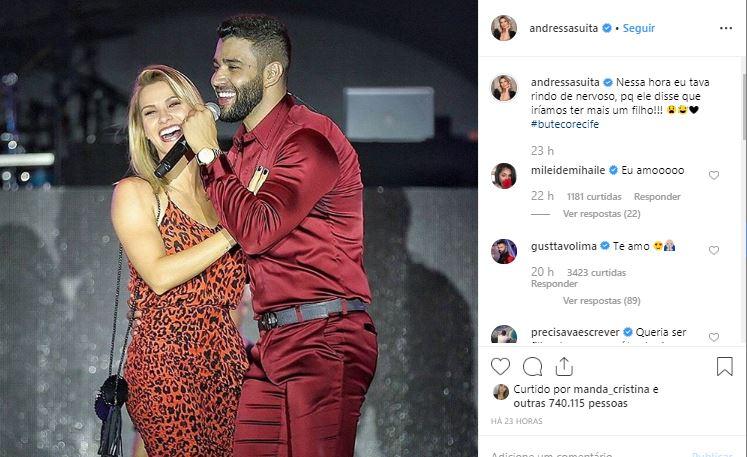Open the three-dot more options menu

coord(725,28)
